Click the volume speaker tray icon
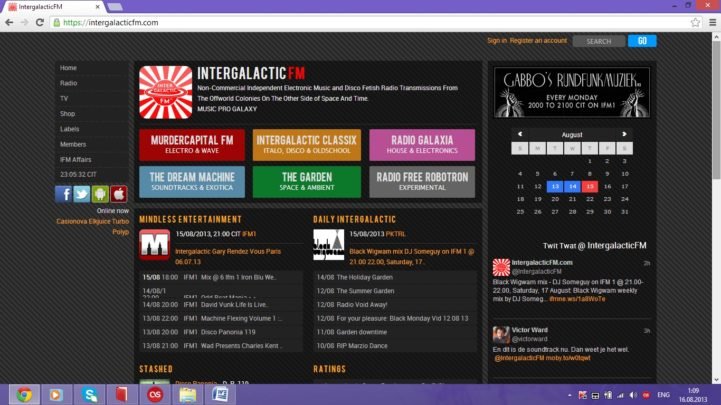The image size is (721, 405). click(633, 395)
